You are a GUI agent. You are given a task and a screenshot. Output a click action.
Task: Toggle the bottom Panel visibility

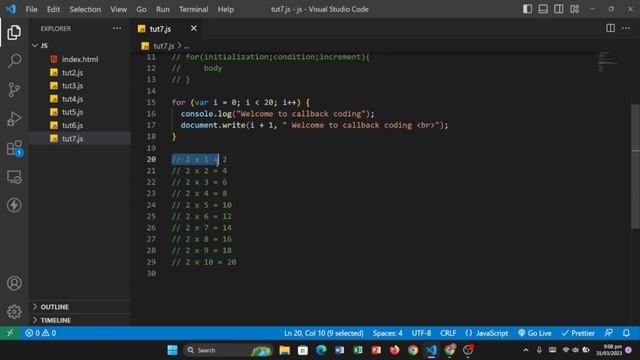(x=543, y=9)
